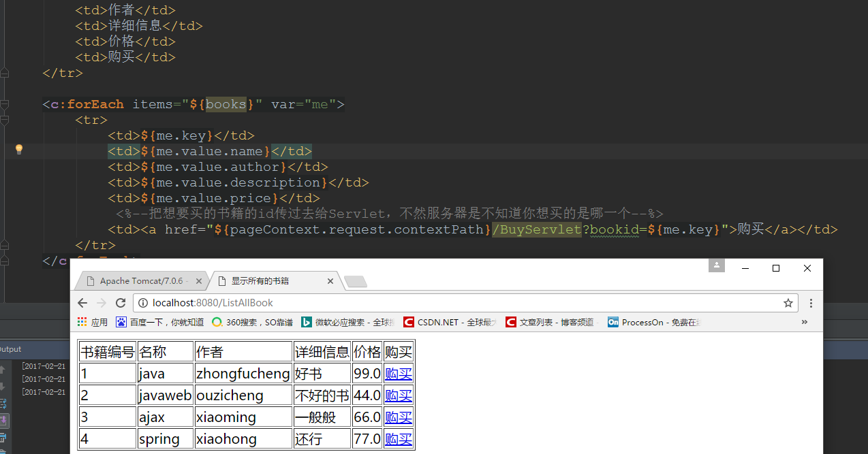Open the 应用 apps shortcut in bookmarks bar

[92, 322]
